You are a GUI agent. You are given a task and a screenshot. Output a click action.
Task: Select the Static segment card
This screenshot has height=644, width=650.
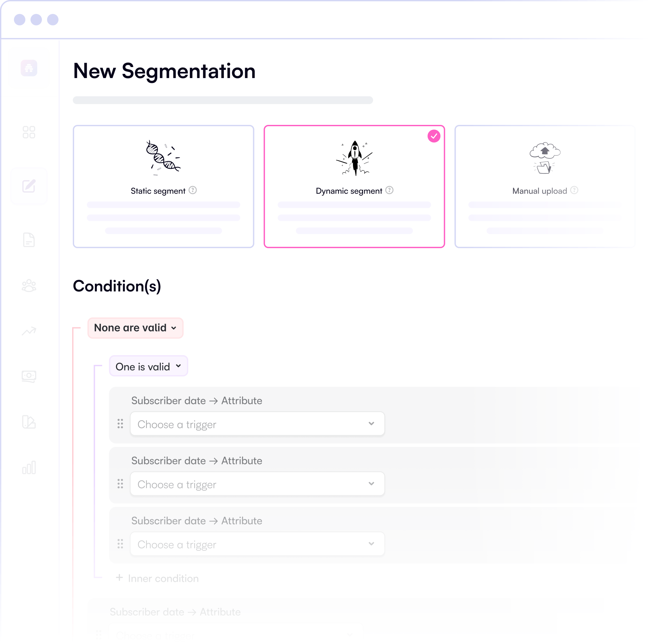click(163, 186)
